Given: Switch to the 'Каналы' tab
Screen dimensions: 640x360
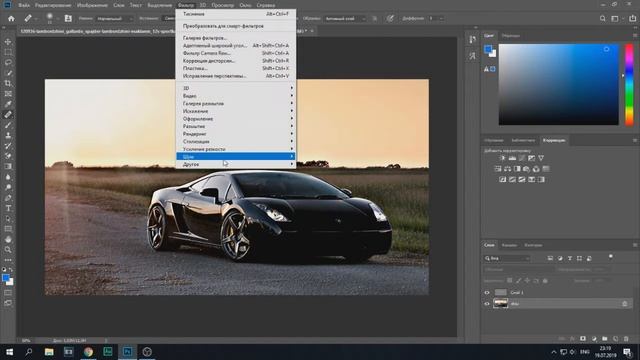Looking at the screenshot, I should pos(509,245).
